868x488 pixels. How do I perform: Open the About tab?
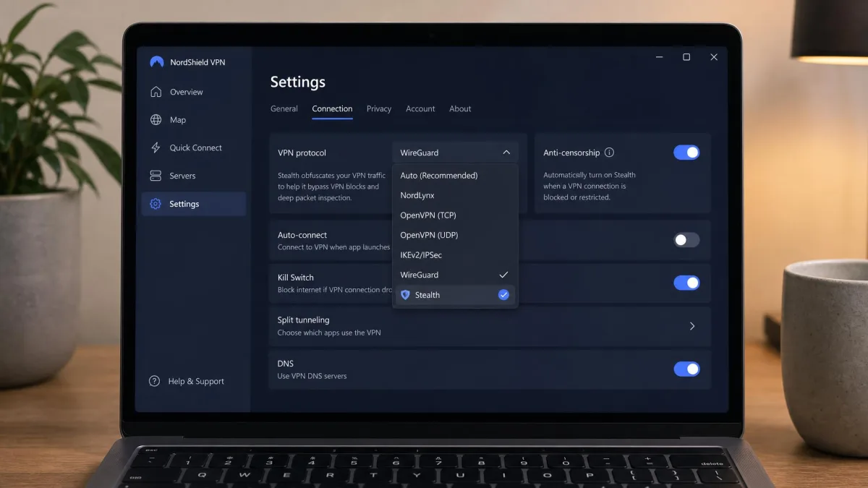click(460, 108)
